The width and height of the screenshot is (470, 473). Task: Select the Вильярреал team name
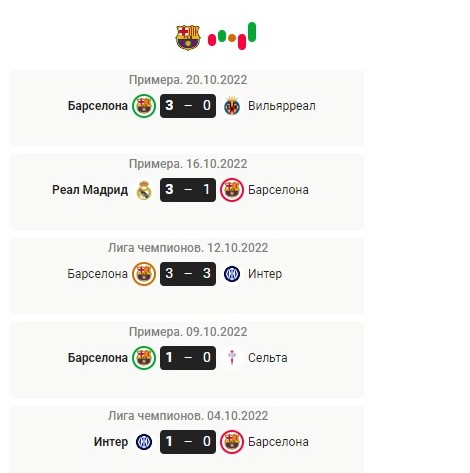point(282,106)
